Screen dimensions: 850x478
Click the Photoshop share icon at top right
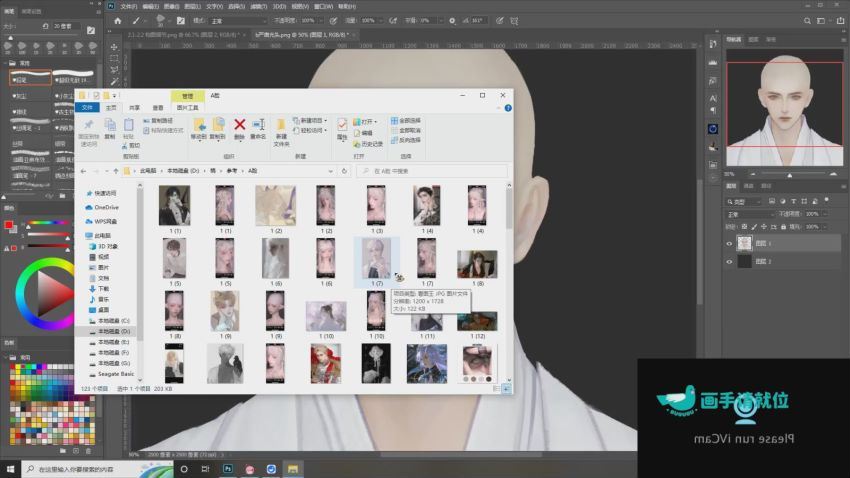tap(840, 21)
